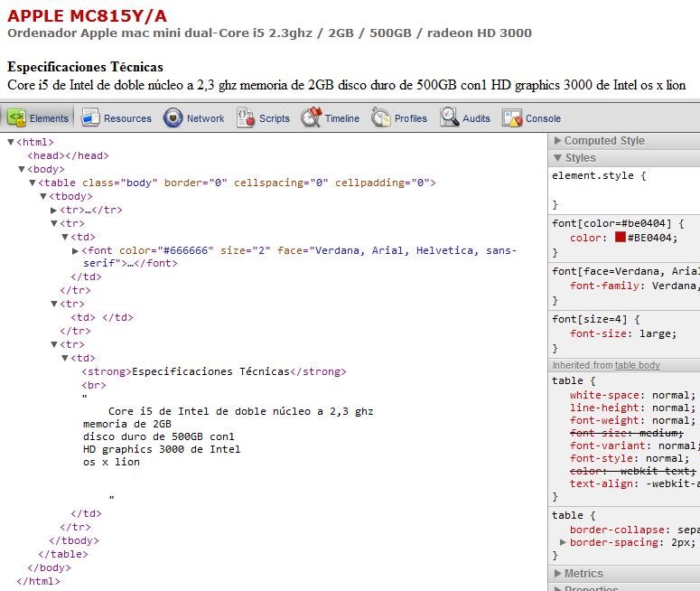This screenshot has height=591, width=700.
Task: Select the closing /html tag
Action: tap(39, 581)
